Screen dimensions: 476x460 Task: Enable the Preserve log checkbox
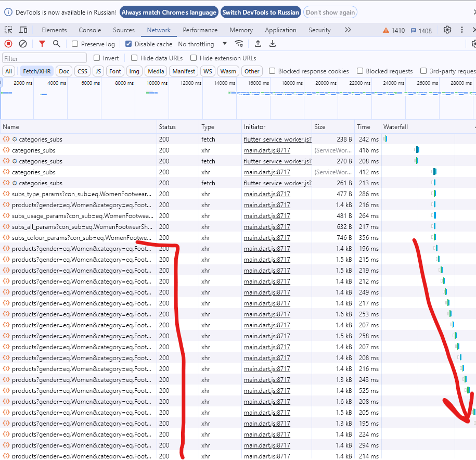75,44
